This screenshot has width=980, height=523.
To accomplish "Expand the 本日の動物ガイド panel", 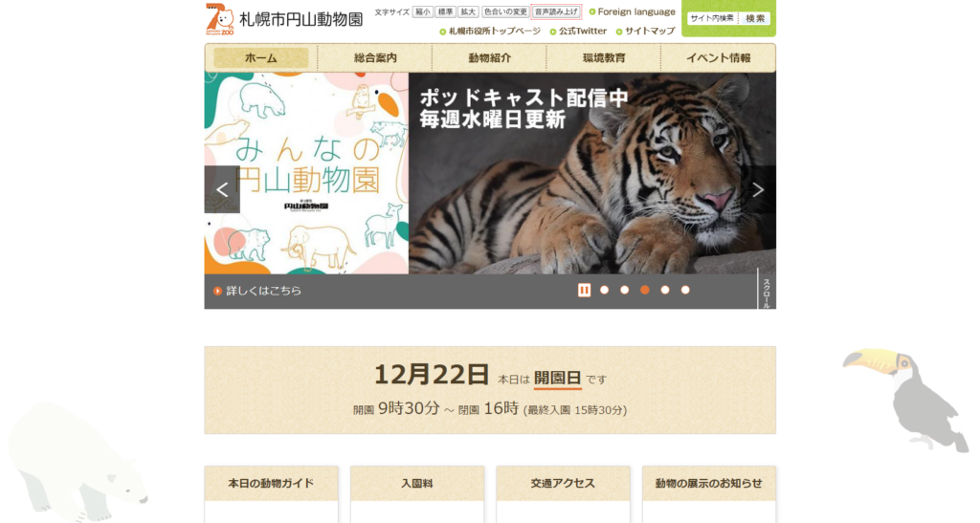I will click(x=271, y=484).
